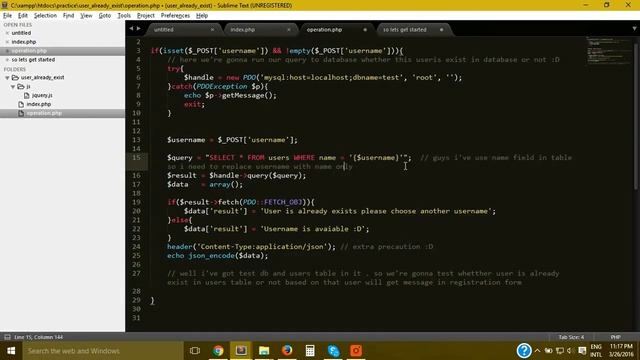Switch ENG INTL input language
The height and width of the screenshot is (360, 640).
(x=596, y=351)
